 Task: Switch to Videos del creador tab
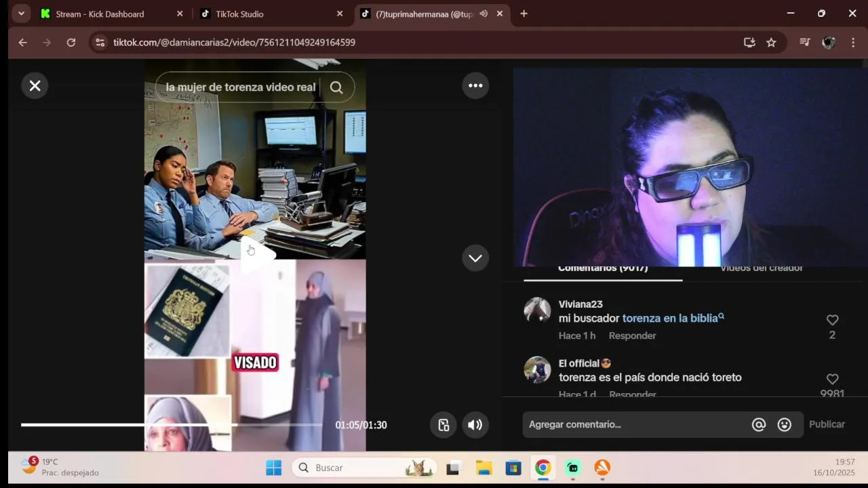tap(762, 269)
